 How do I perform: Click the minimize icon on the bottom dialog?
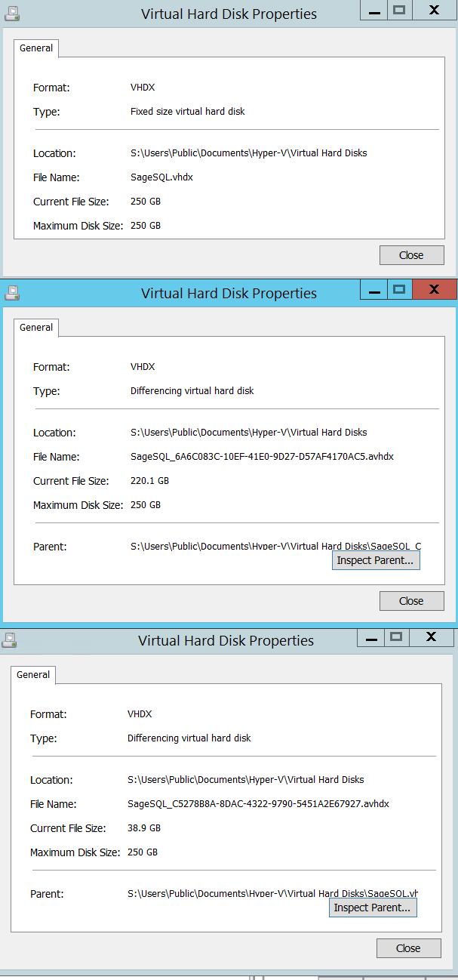[x=370, y=637]
